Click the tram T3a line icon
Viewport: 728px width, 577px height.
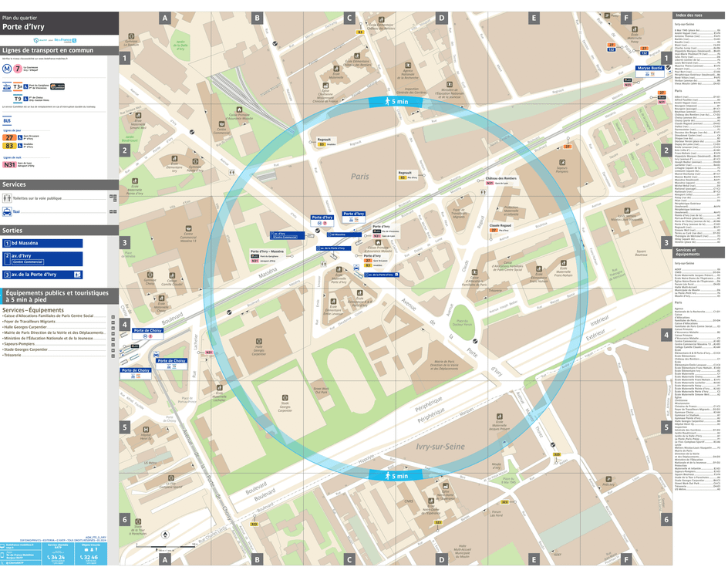point(16,86)
